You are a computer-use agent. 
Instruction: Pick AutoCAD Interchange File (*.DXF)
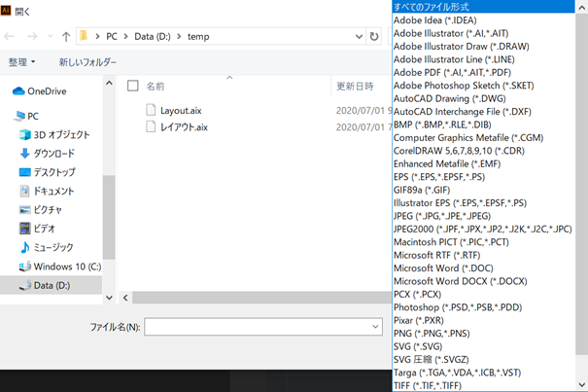coord(483,112)
